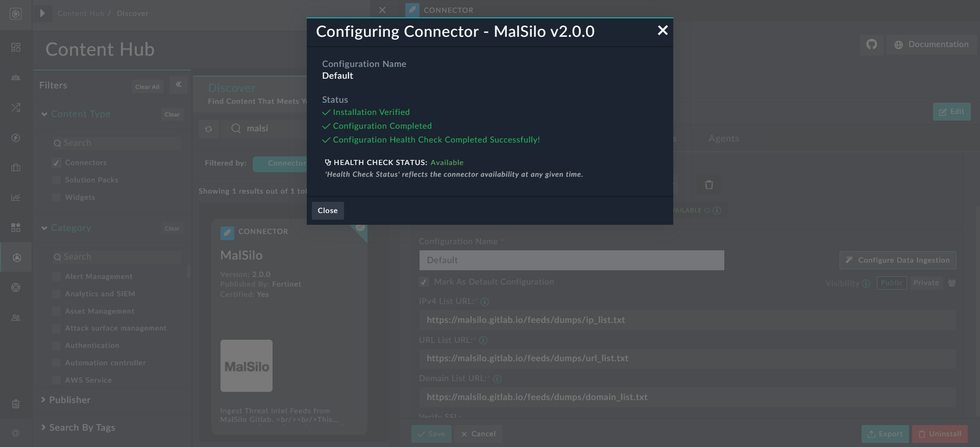Close the connector detail panel X

[382, 10]
